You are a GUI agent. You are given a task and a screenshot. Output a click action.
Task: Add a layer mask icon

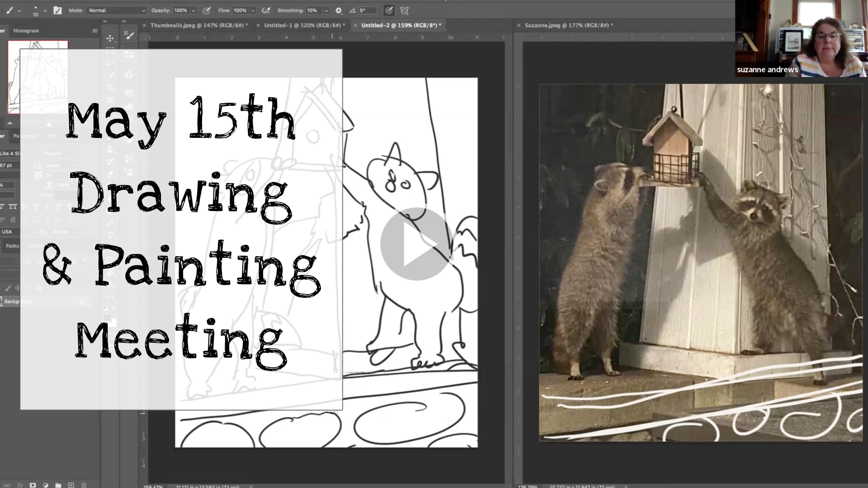pos(33,485)
